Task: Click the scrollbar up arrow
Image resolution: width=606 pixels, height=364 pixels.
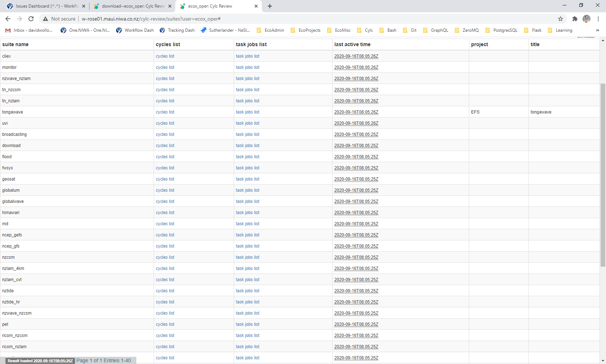Action: 603,40
